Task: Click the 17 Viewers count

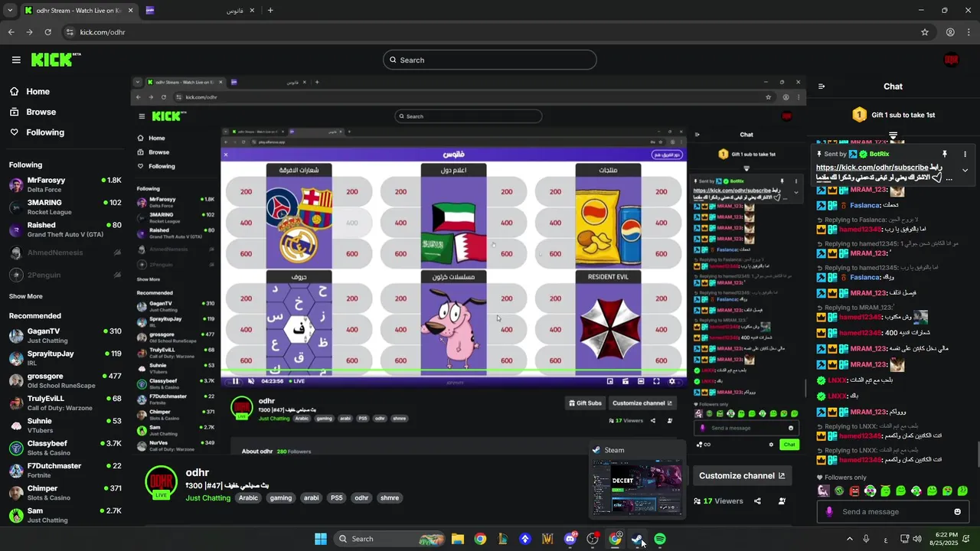Action: 718,501
